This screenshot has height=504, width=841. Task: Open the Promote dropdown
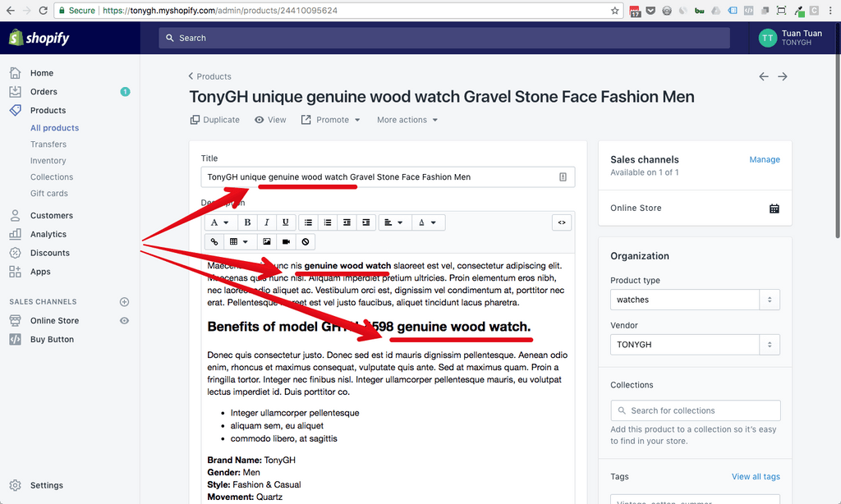(x=330, y=120)
